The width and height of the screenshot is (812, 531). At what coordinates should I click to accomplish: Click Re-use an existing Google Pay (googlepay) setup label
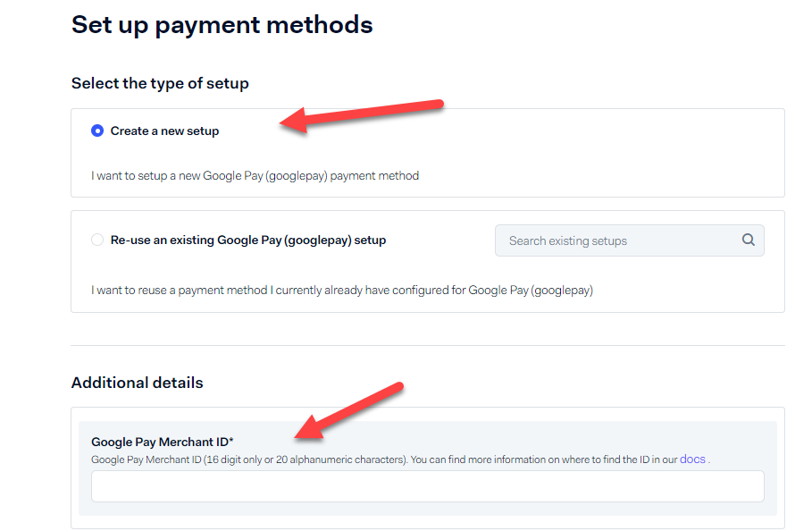pyautogui.click(x=248, y=240)
